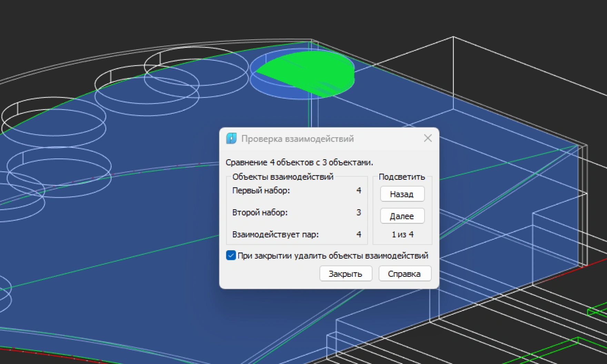
Task: Click the '1 из 4' pair counter
Action: pyautogui.click(x=402, y=234)
